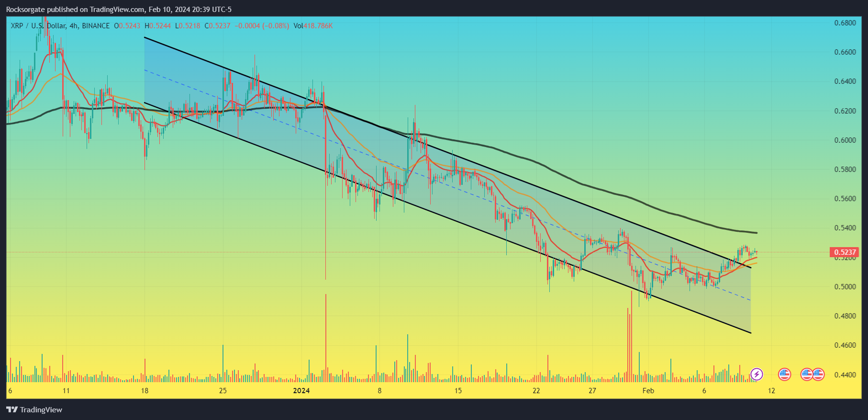The image size is (868, 420).
Task: Click the low value L0.5218
Action: point(188,26)
